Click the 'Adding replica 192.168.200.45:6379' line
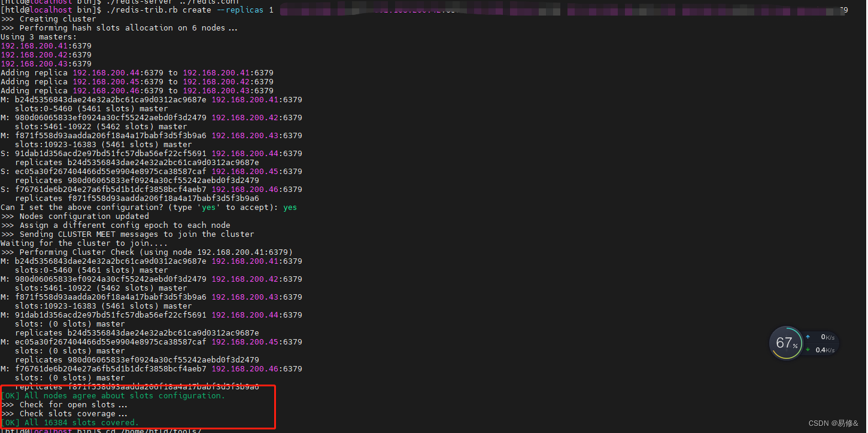Viewport: 868px width, 433px height. pos(137,82)
